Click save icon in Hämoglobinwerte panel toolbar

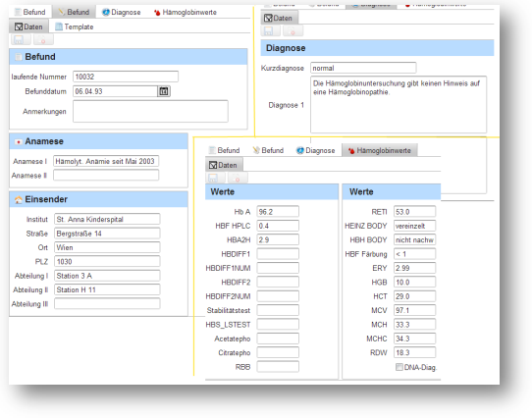[x=215, y=178]
